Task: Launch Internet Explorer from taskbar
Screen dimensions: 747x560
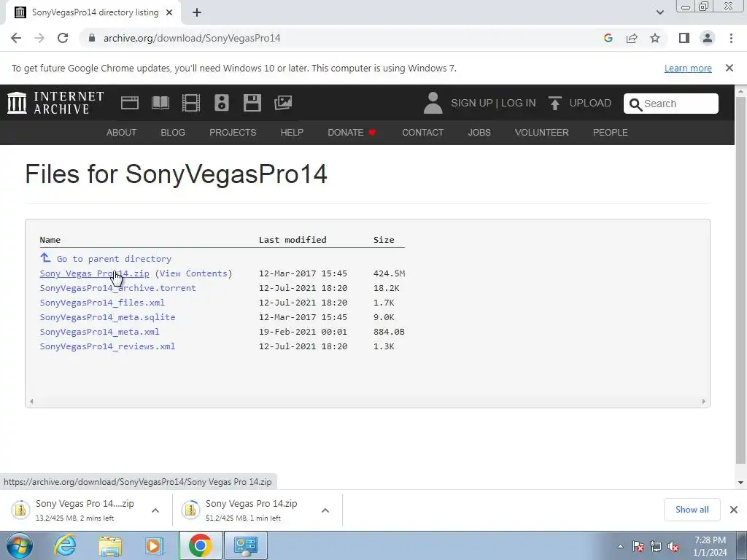Action: (x=65, y=545)
